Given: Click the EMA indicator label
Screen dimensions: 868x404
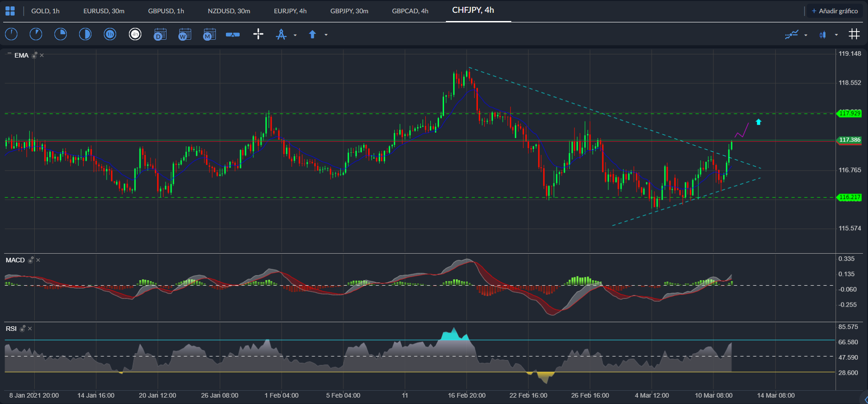Looking at the screenshot, I should [21, 55].
